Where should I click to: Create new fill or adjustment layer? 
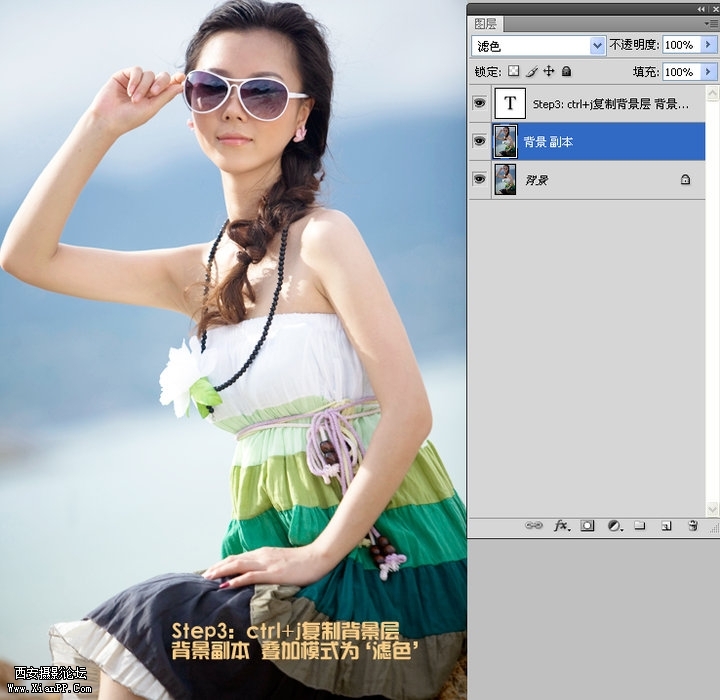tap(614, 525)
